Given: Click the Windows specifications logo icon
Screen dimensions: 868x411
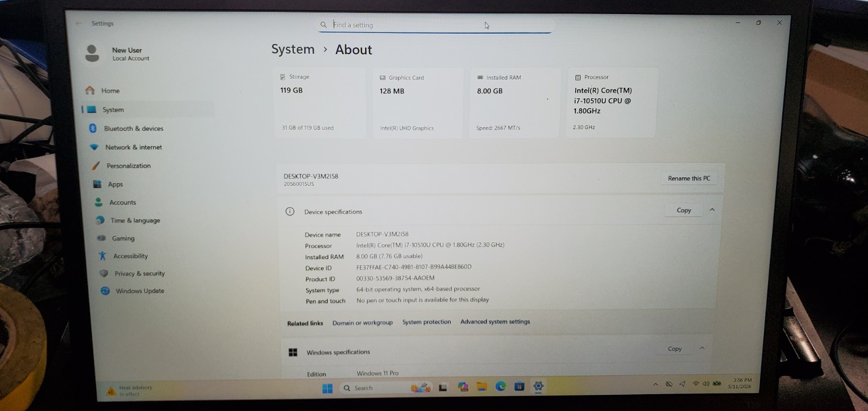Looking at the screenshot, I should coord(293,352).
